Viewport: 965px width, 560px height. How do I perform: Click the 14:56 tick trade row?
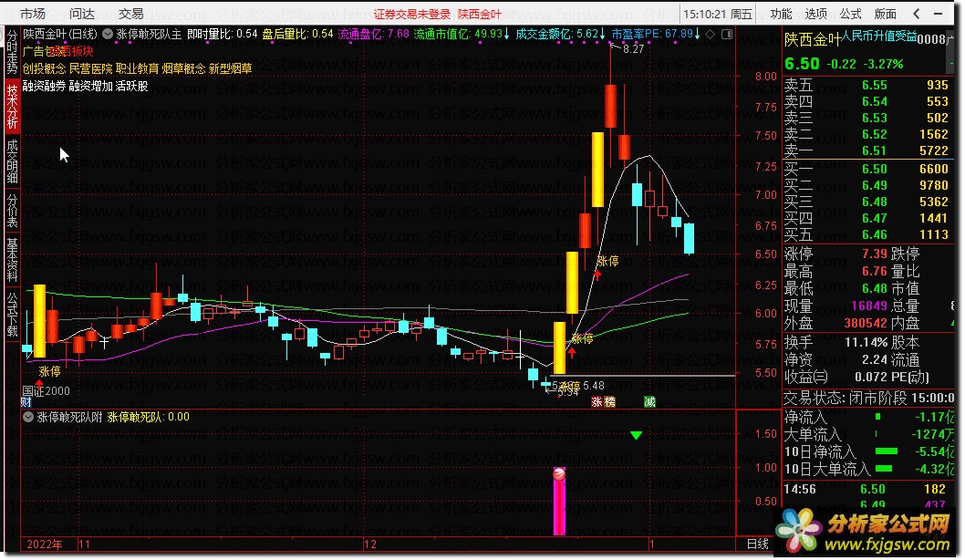[x=868, y=489]
